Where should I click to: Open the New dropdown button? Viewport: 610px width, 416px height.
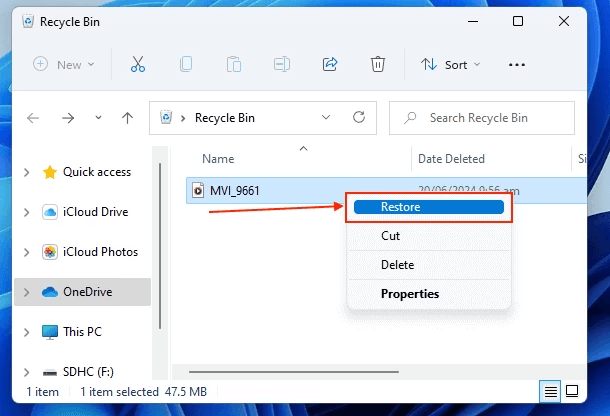point(64,64)
